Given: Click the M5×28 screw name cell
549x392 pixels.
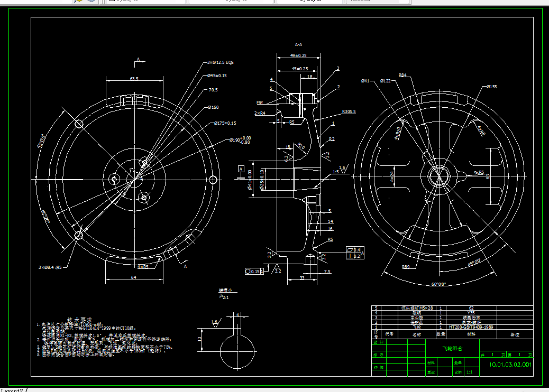Looking at the screenshot, I should [417, 308].
